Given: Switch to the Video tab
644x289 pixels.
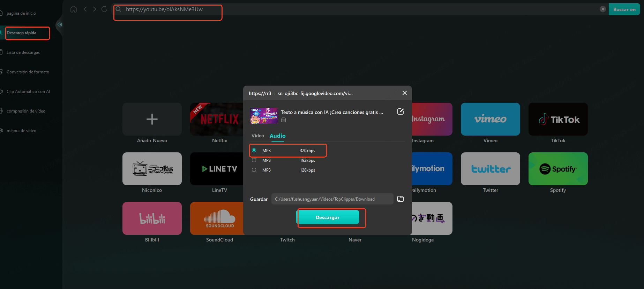Looking at the screenshot, I should click(258, 136).
